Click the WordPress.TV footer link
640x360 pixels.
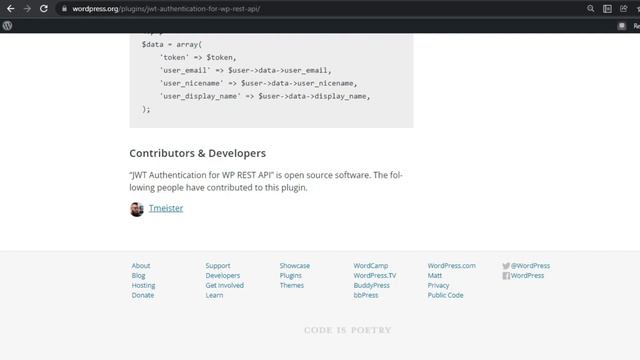point(375,276)
